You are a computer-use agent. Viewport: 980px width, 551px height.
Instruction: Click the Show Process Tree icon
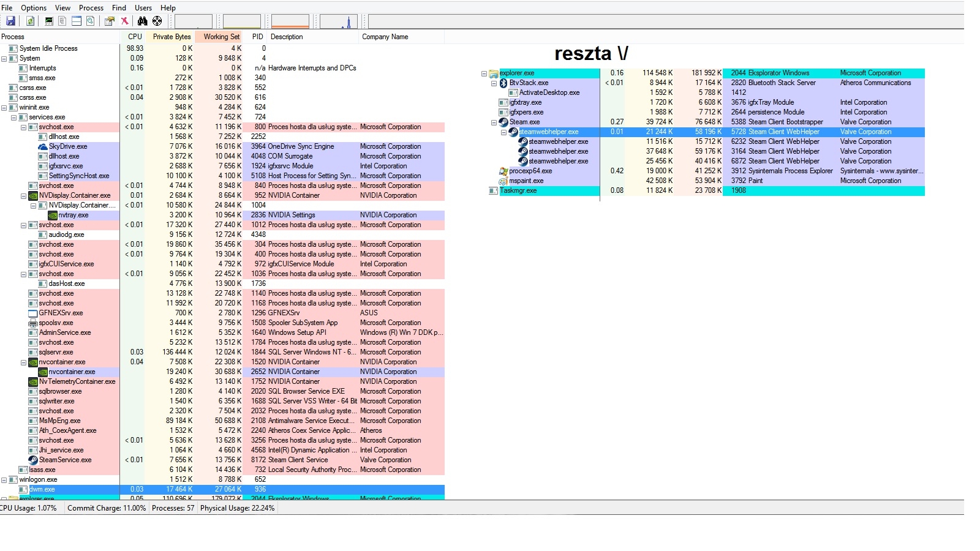pos(62,21)
